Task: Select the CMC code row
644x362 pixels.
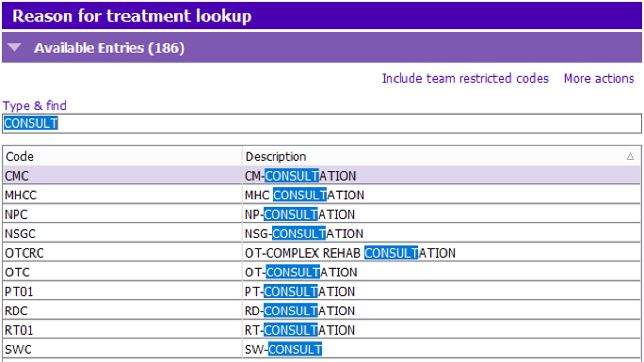Action: (x=322, y=176)
